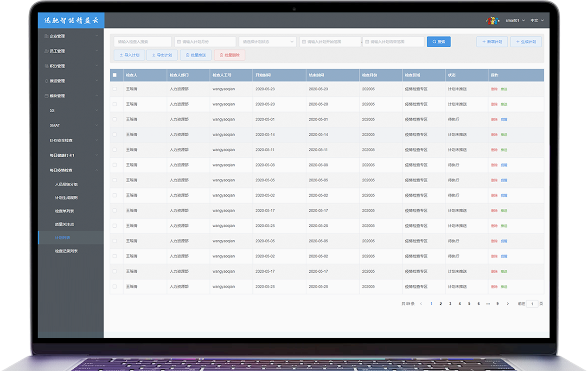
Task: Open the 请选择计划状态 status dropdown
Action: pyautogui.click(x=267, y=42)
